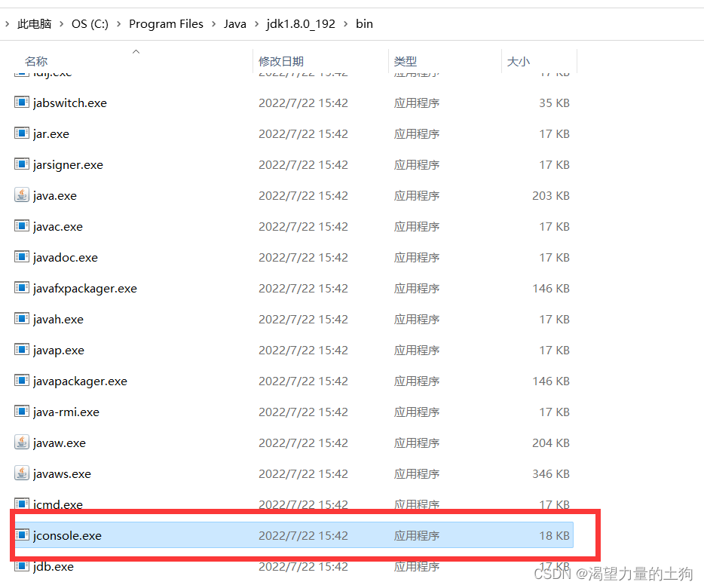The image size is (704, 588).
Task: Click the jabswitch.exe file icon
Action: (22, 103)
